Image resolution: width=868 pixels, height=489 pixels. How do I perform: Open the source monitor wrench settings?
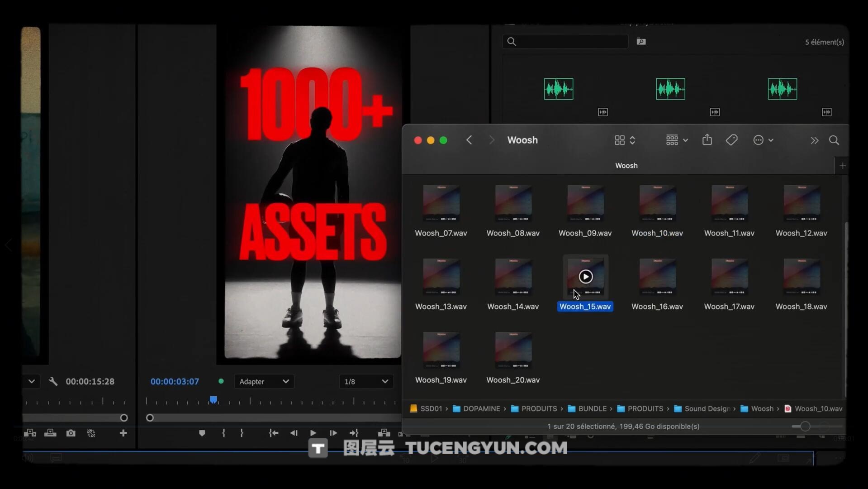click(53, 382)
